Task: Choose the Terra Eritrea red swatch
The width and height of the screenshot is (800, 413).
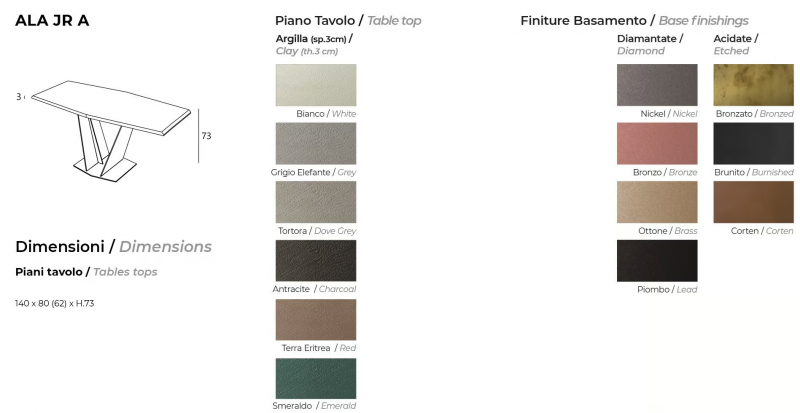Action: point(316,320)
